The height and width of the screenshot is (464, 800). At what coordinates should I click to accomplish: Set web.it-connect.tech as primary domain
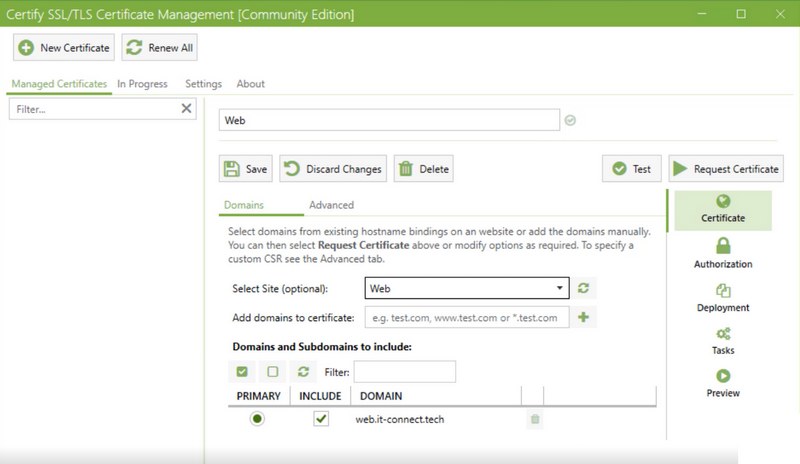click(x=258, y=419)
